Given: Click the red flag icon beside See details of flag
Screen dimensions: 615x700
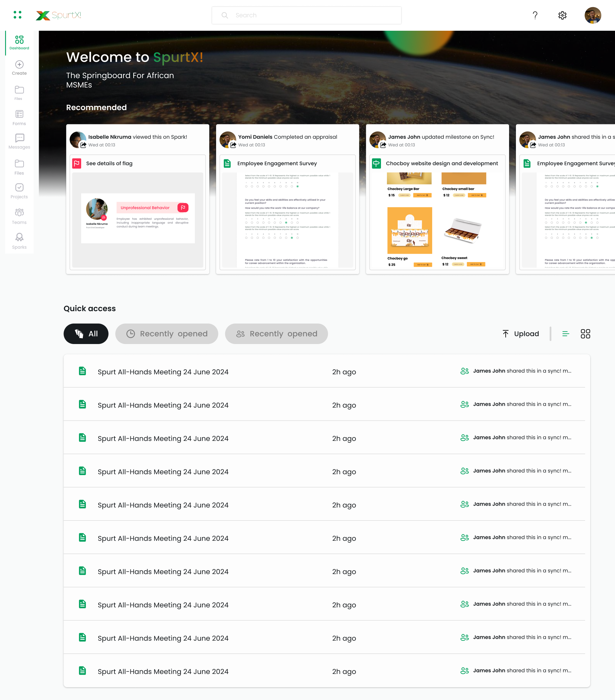Looking at the screenshot, I should click(x=77, y=163).
